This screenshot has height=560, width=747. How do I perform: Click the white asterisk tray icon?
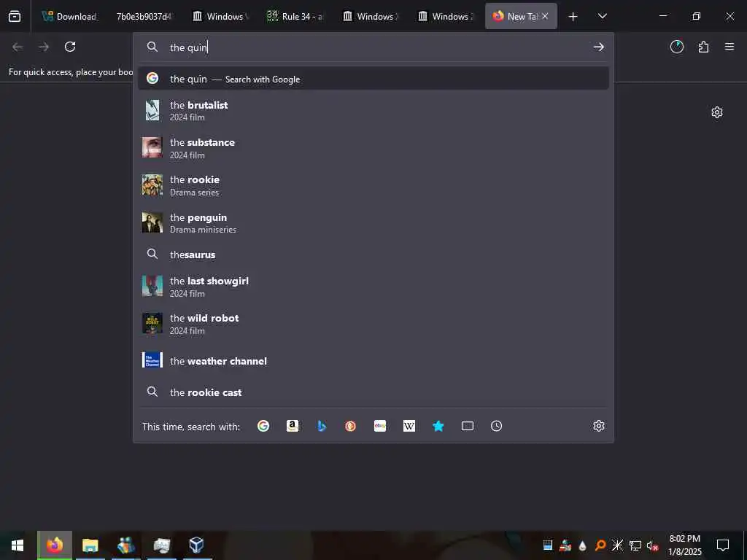coord(617,545)
